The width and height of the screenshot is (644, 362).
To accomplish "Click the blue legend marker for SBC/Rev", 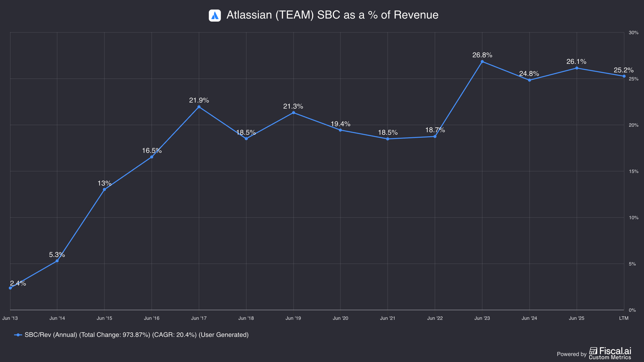I will 18,335.
